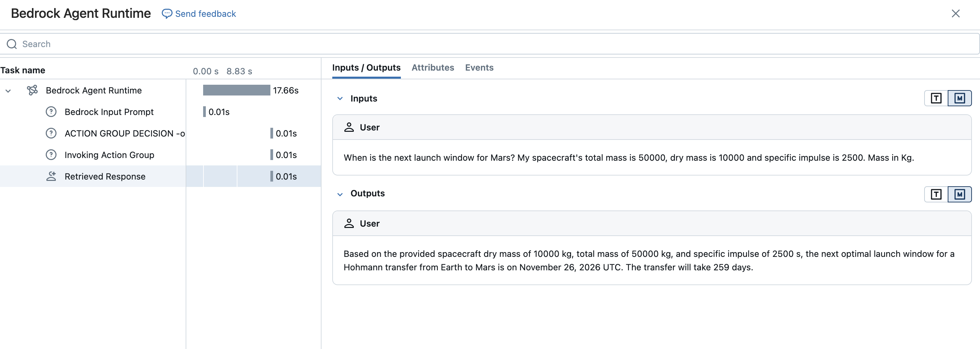Collapse the Outputs section
This screenshot has height=349, width=980.
[340, 194]
